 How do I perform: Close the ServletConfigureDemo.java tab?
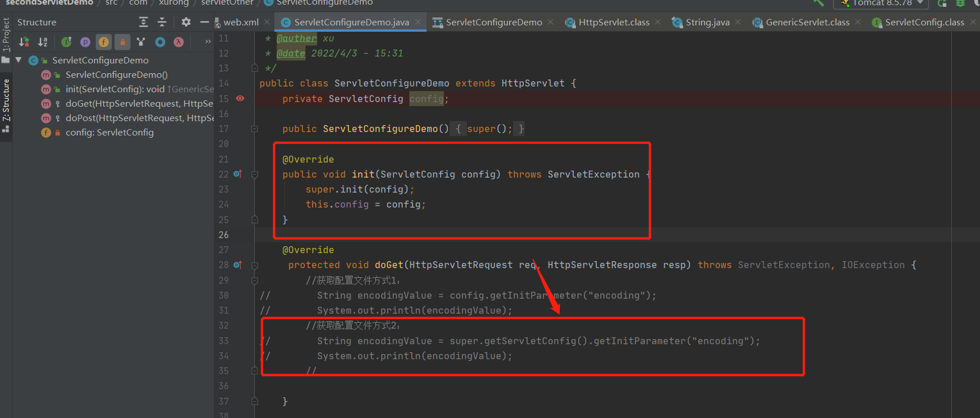[x=418, y=22]
